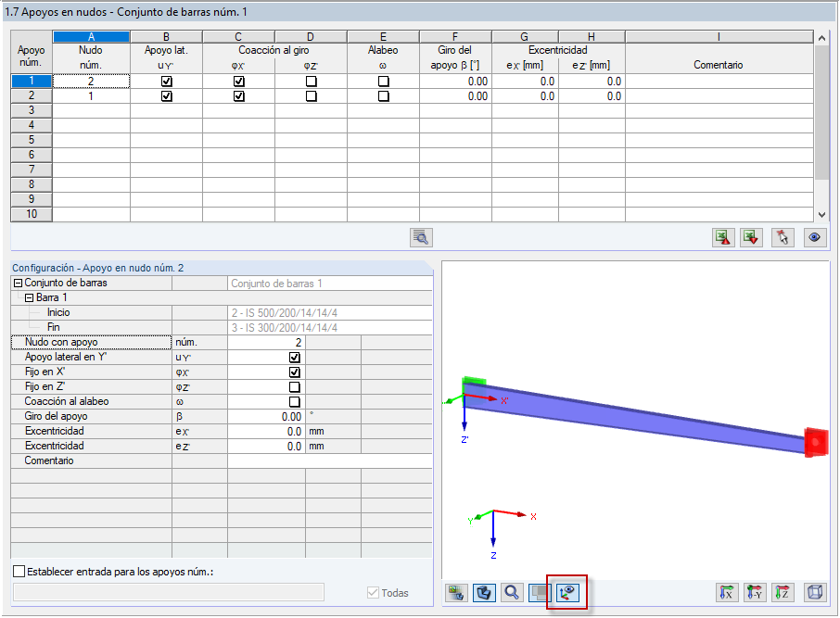The height and width of the screenshot is (618, 840).
Task: Pick node graphically with cursor icon
Action: 783,237
